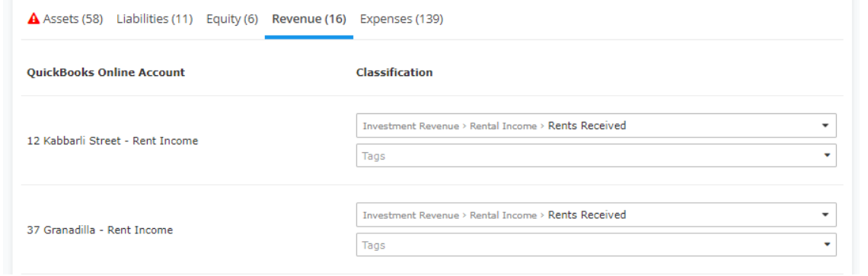
Task: Go to the Equity (6) tab
Action: coord(232,19)
